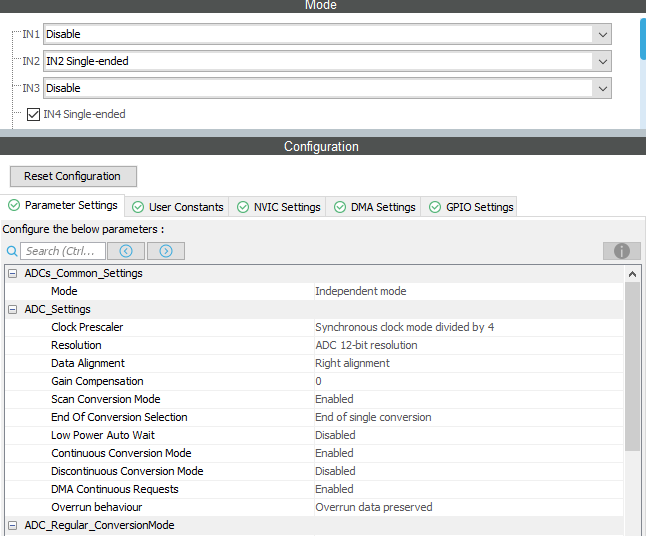The width and height of the screenshot is (646, 536).
Task: Click the parameter search field
Action: [63, 251]
